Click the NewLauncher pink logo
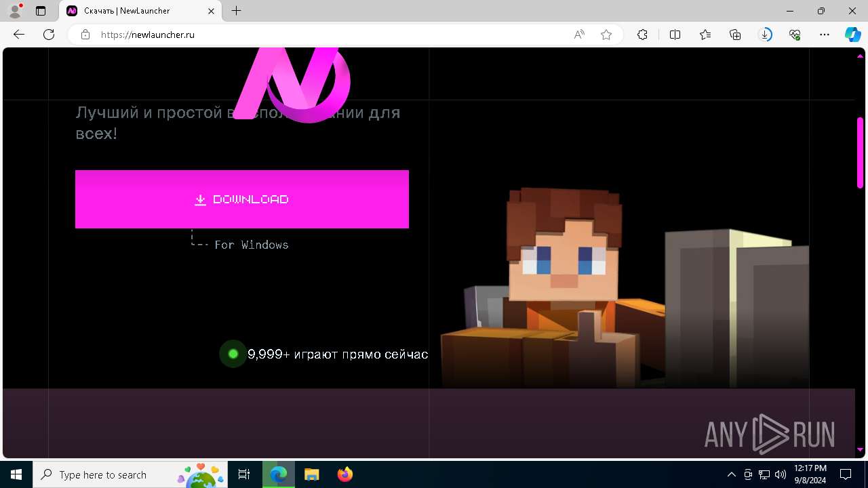 pyautogui.click(x=292, y=85)
